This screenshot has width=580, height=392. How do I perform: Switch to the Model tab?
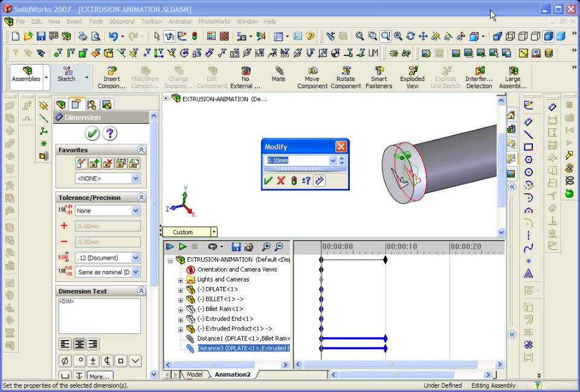[195, 374]
